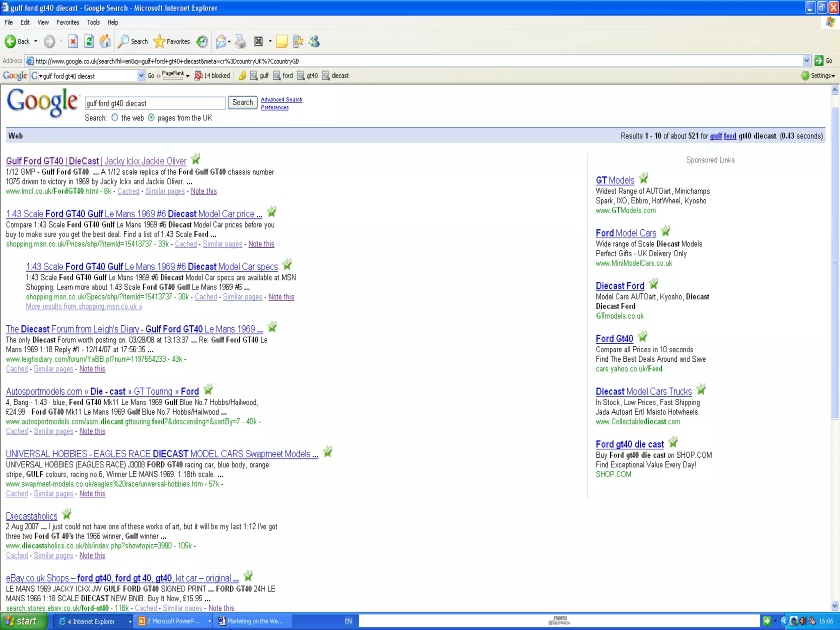The width and height of the screenshot is (840, 630).
Task: Open 'More results from shopping.msn.co.uk' link
Action: (84, 306)
